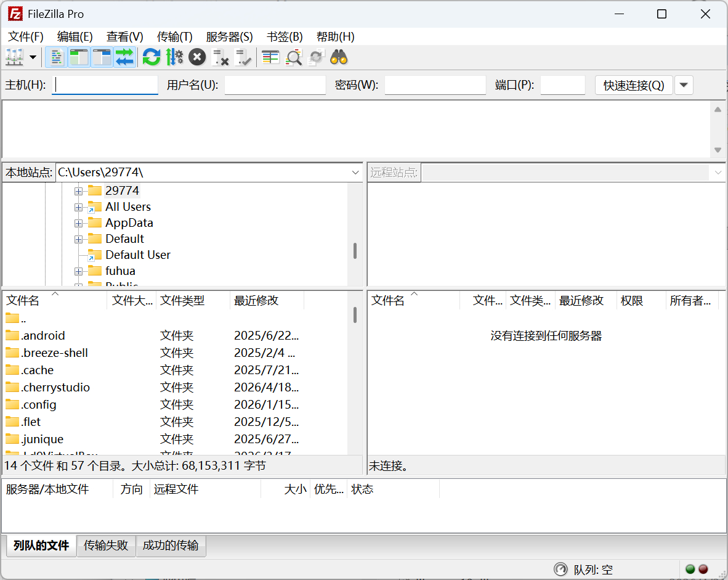Switch to the 列队的文件 tab
The width and height of the screenshot is (728, 580).
pyautogui.click(x=41, y=545)
